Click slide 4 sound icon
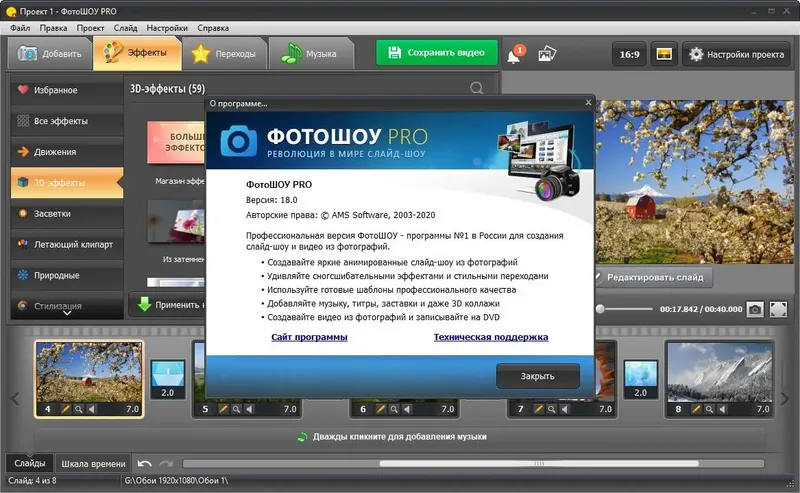The image size is (800, 493). pos(92,409)
